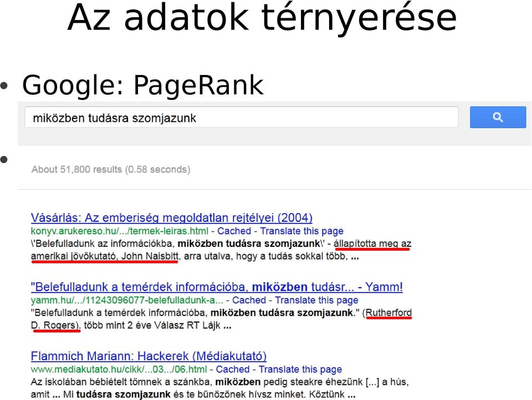
Task: Click the 'Google: PageRank' bullet heading
Action: point(142,85)
